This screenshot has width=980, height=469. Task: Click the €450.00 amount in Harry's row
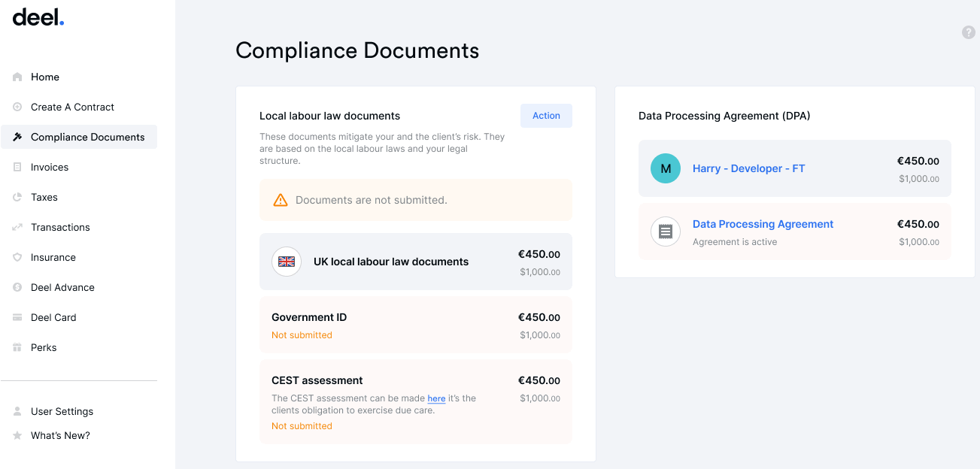[918, 161]
